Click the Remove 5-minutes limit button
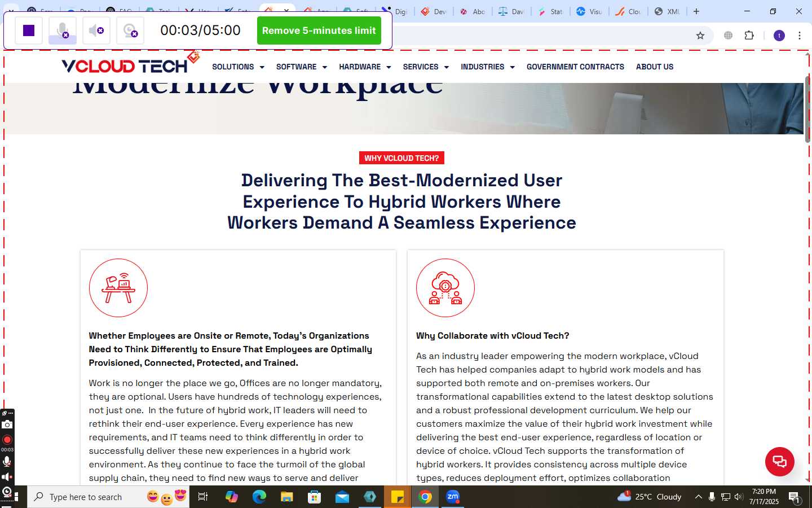The height and width of the screenshot is (508, 812). tap(319, 30)
